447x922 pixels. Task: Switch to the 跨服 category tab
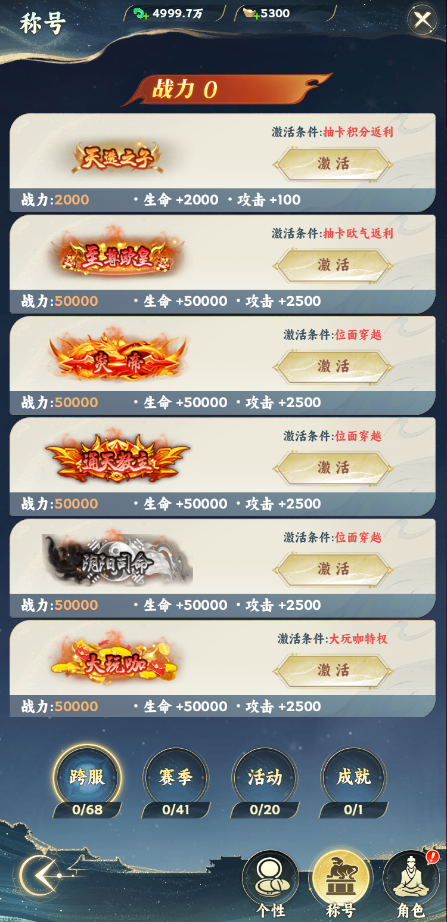click(88, 776)
